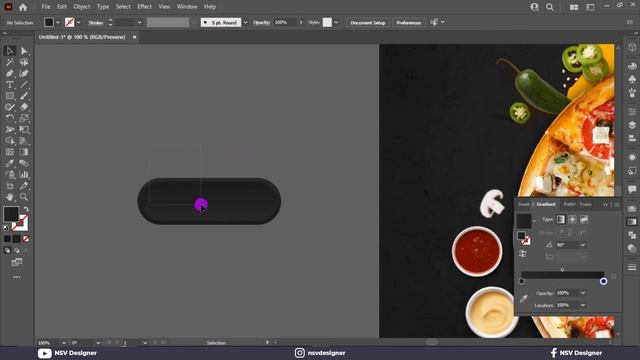Open gradient stop Opacity dropdown
640x360 pixels.
583,293
